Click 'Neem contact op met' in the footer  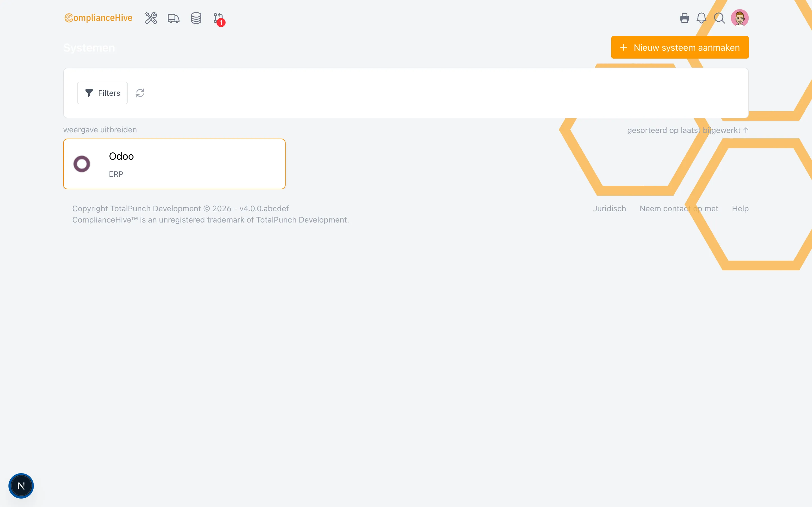point(678,208)
